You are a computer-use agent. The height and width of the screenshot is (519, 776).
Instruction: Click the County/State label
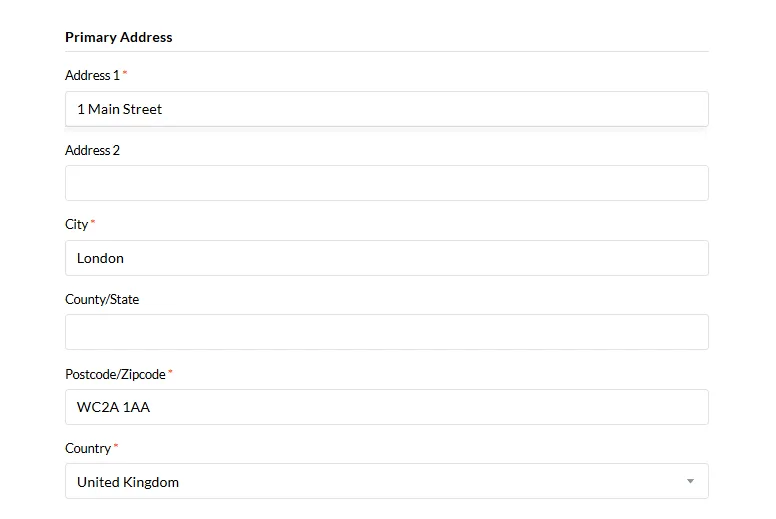tap(102, 299)
